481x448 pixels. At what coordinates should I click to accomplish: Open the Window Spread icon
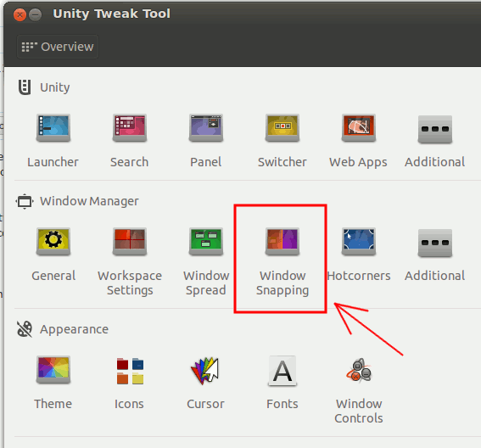coord(206,242)
